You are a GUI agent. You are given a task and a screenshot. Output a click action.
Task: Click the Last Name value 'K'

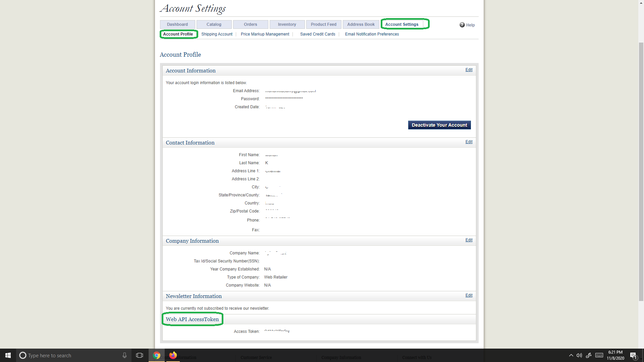click(267, 163)
